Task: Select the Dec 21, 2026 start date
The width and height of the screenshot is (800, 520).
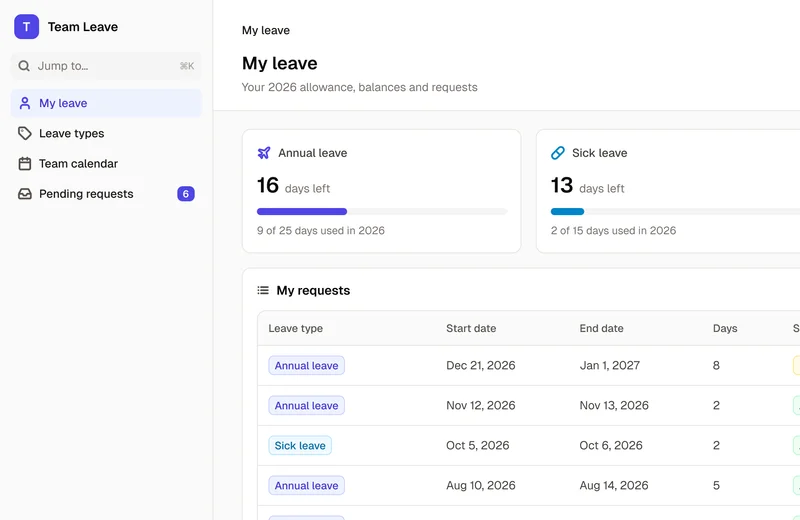Action: click(x=481, y=365)
